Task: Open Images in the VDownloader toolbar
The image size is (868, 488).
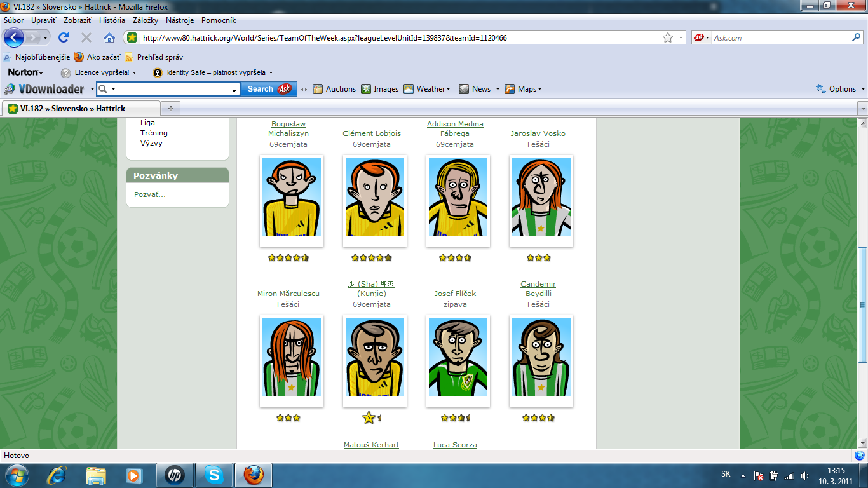Action: (x=379, y=89)
